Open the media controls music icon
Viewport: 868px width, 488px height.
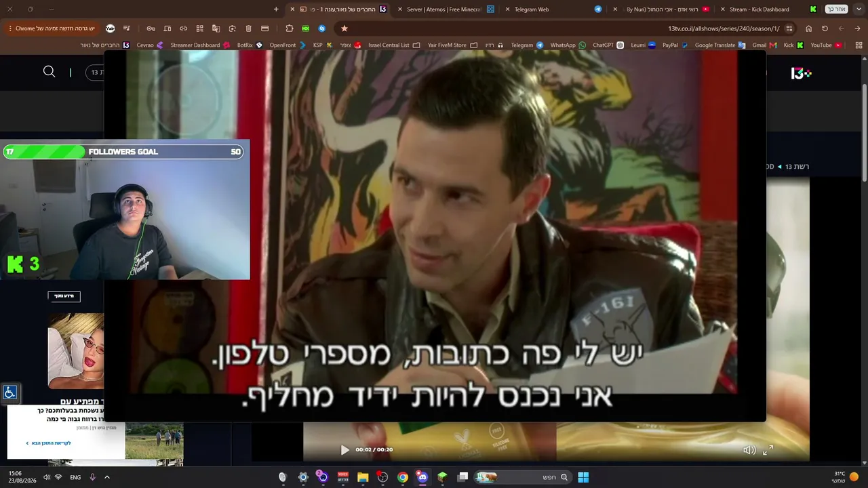[x=126, y=28]
